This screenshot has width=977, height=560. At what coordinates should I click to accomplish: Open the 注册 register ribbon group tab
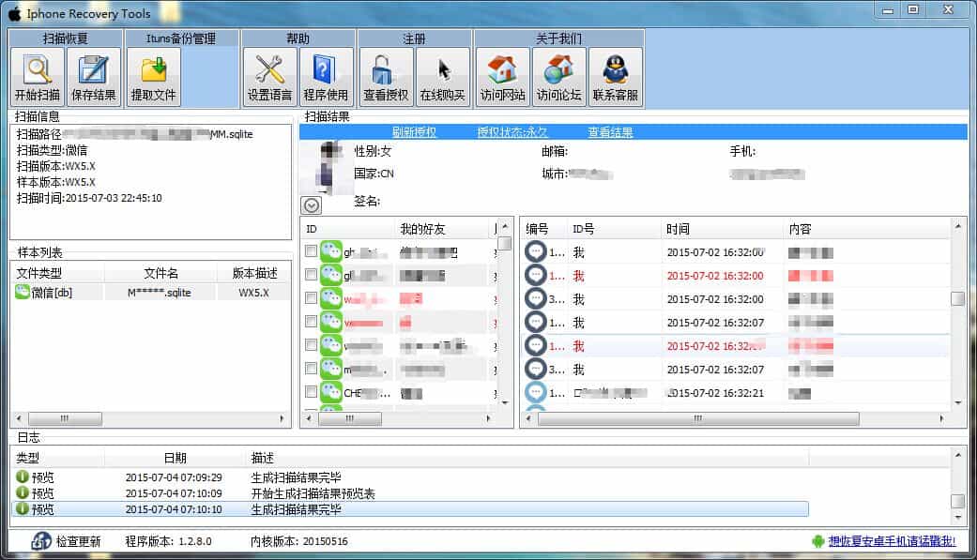point(414,38)
